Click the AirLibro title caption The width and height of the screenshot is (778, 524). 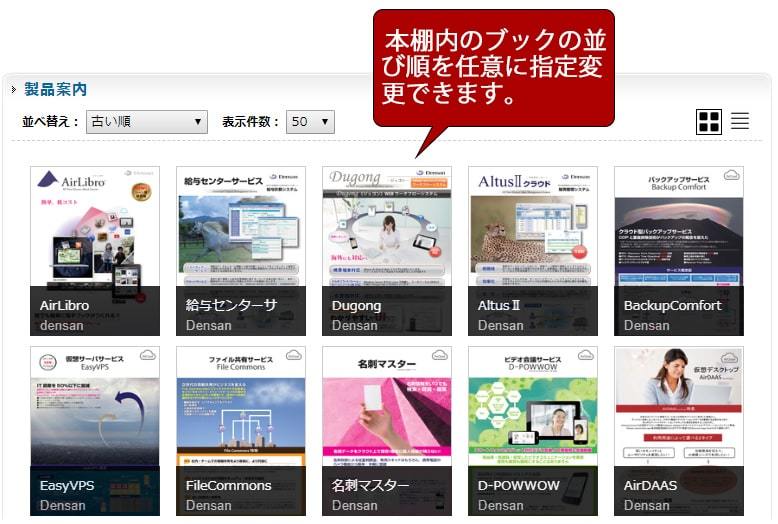(x=65, y=306)
